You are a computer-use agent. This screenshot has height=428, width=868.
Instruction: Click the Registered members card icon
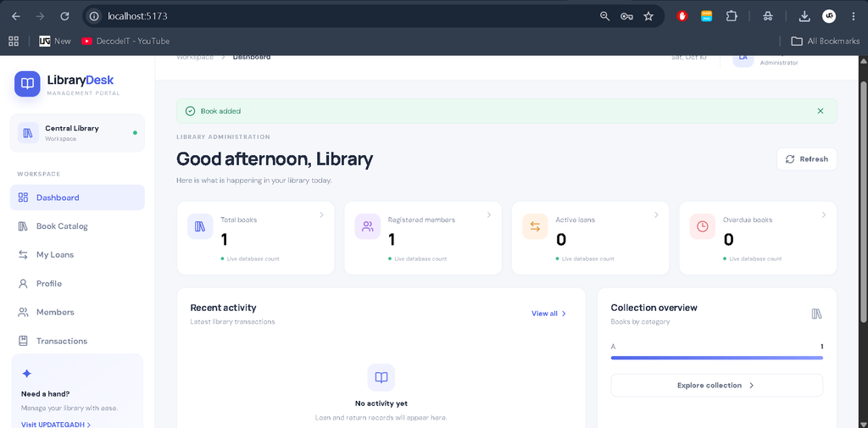368,226
